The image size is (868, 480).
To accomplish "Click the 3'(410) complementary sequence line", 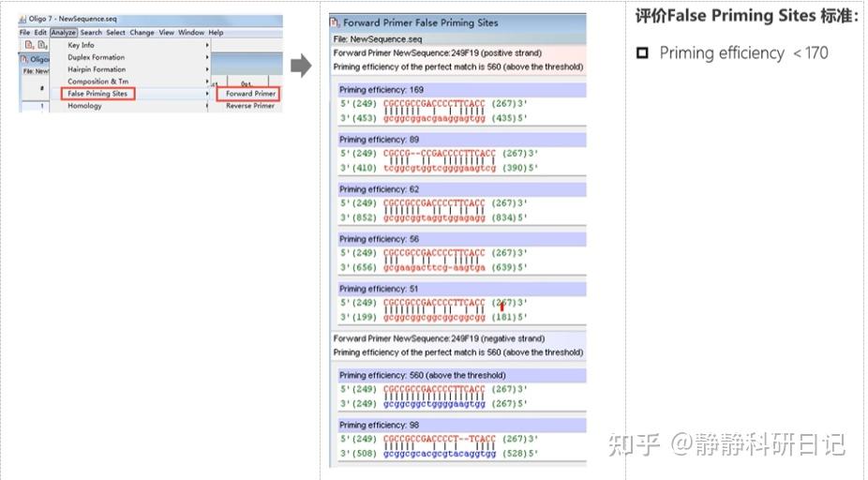I will point(439,168).
